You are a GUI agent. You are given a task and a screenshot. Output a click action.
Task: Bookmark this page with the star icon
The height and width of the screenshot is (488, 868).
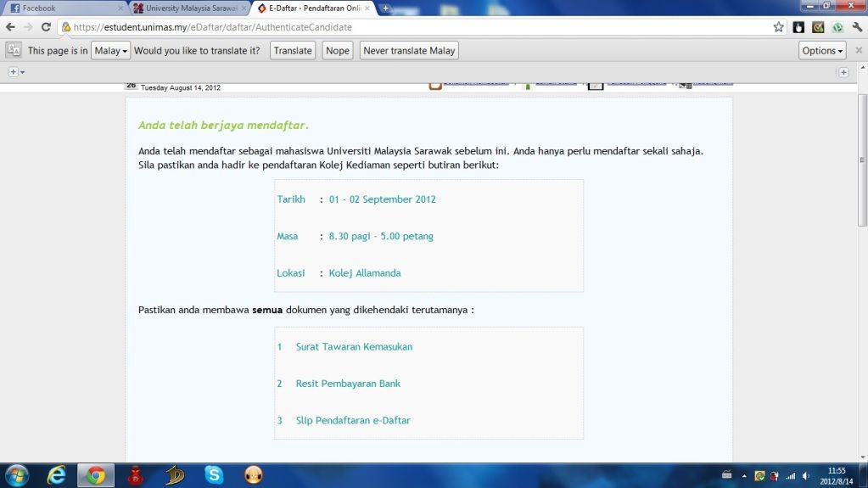(778, 27)
